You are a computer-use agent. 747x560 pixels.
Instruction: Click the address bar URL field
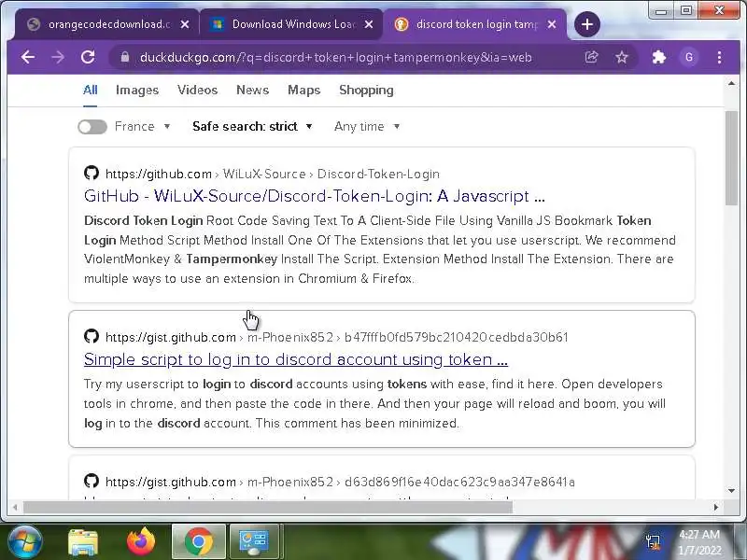(x=336, y=57)
